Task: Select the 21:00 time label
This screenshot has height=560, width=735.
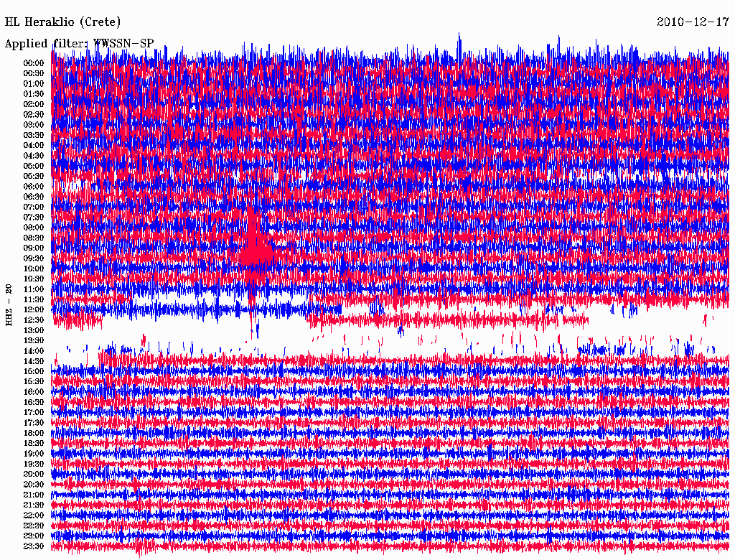Action: [x=34, y=495]
